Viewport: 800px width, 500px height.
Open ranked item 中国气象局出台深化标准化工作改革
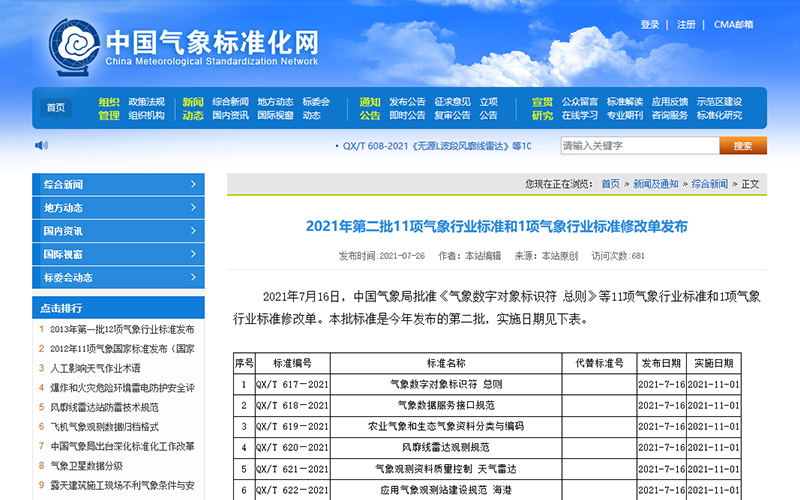(122, 446)
